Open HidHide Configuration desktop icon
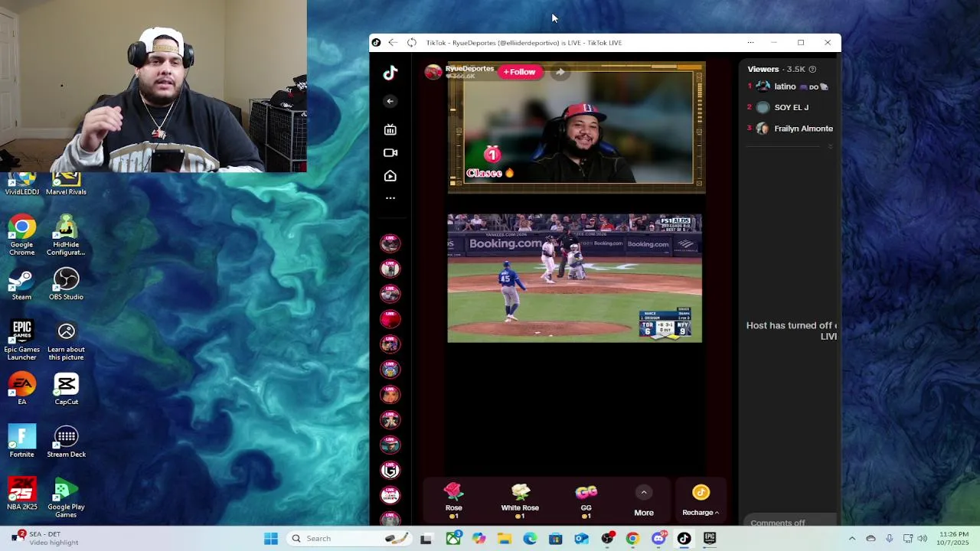 (x=67, y=236)
